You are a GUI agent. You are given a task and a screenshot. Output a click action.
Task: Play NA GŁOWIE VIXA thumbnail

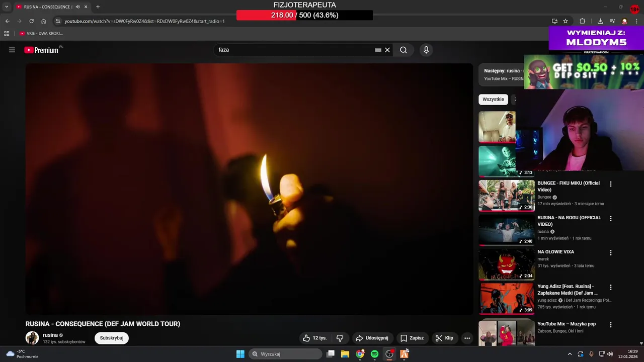(506, 264)
